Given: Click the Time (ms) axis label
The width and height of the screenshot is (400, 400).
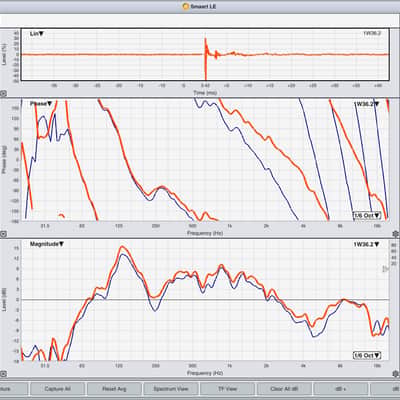Looking at the screenshot, I should (205, 93).
